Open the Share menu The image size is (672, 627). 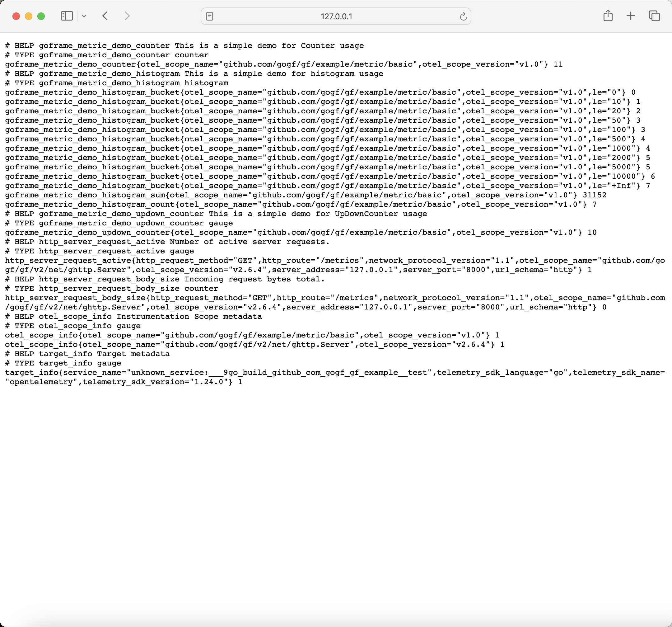[608, 16]
